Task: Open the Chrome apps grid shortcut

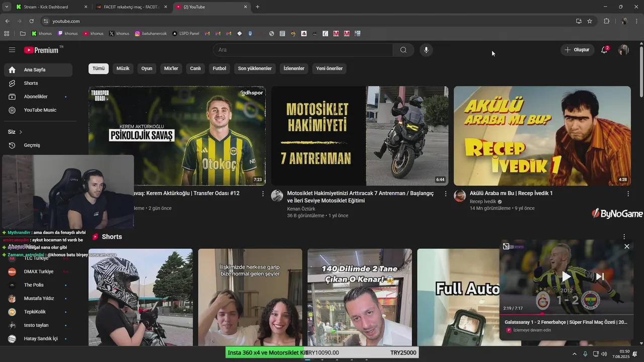Action: click(x=7, y=34)
